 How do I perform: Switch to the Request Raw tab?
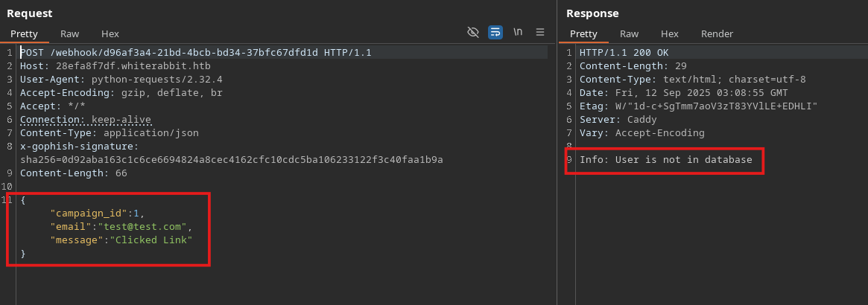point(70,33)
